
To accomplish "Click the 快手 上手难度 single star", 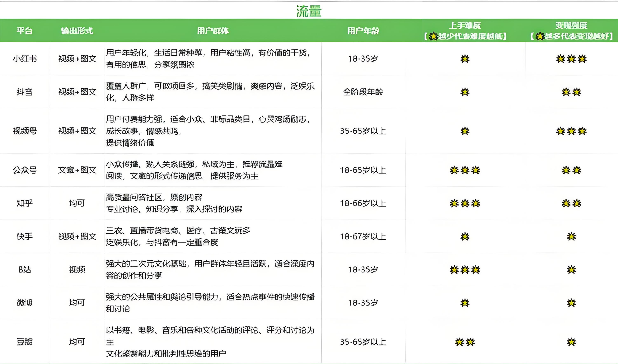I will (x=465, y=236).
